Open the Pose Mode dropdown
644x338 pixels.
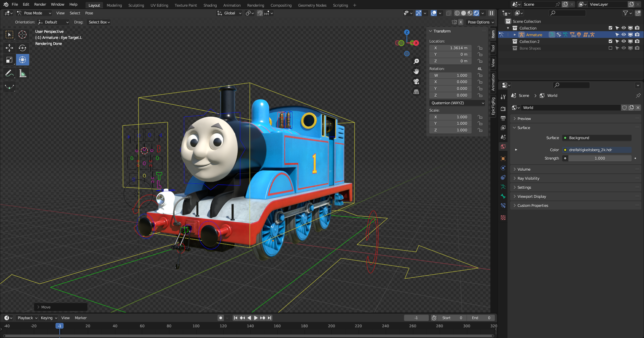click(34, 13)
